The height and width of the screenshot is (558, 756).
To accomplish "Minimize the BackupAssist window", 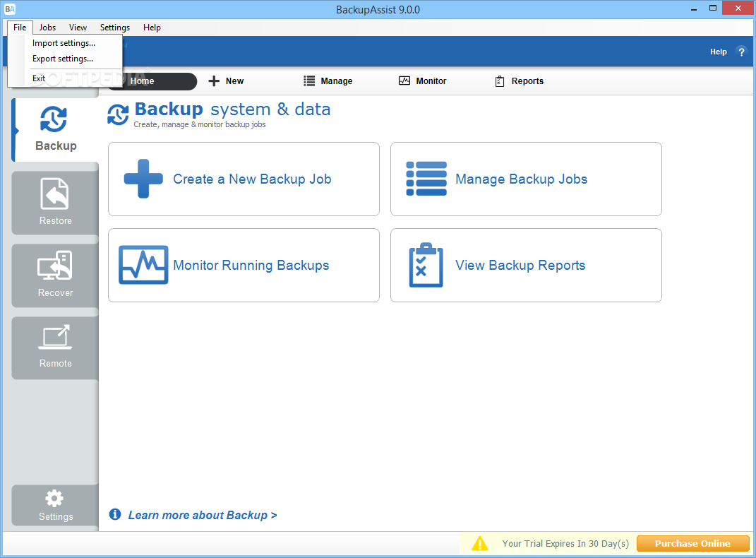I will tap(694, 8).
